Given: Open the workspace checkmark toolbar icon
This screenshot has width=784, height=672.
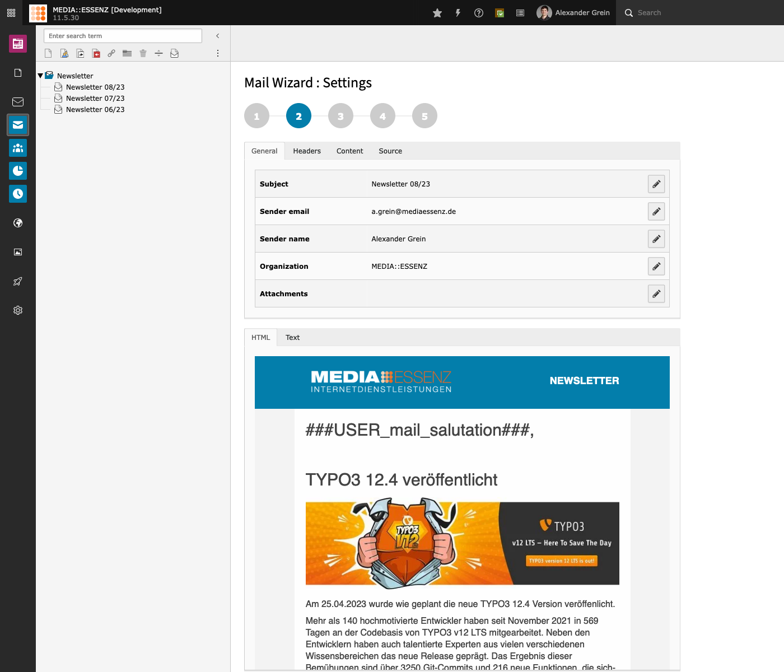Looking at the screenshot, I should click(x=500, y=13).
